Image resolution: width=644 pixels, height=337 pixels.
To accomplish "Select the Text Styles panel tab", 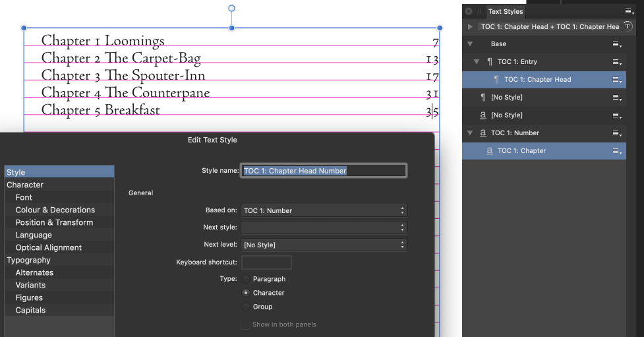I will [x=505, y=11].
